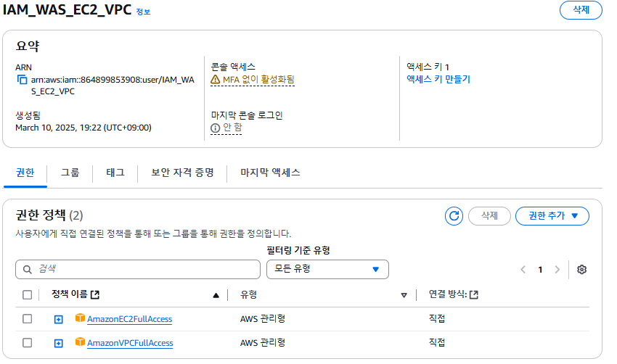
Task: Switch to the 태그 tab
Action: pos(115,173)
